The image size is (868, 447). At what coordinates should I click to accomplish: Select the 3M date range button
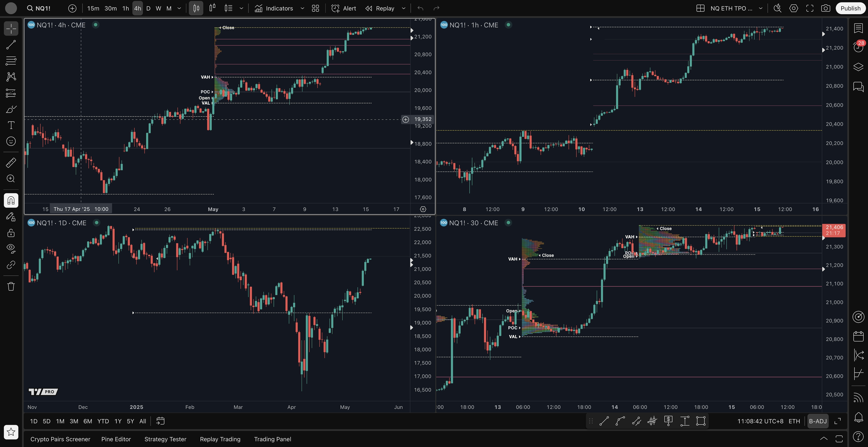(74, 421)
